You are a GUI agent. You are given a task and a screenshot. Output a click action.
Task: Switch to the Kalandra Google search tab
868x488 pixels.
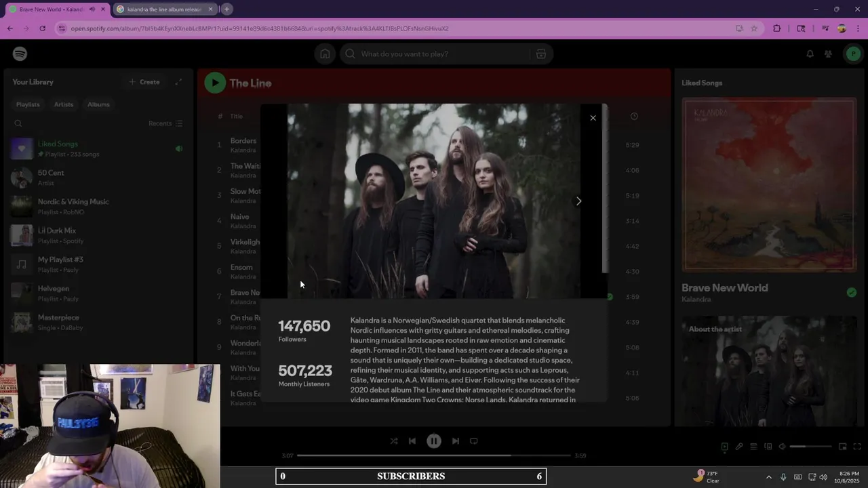tap(165, 9)
